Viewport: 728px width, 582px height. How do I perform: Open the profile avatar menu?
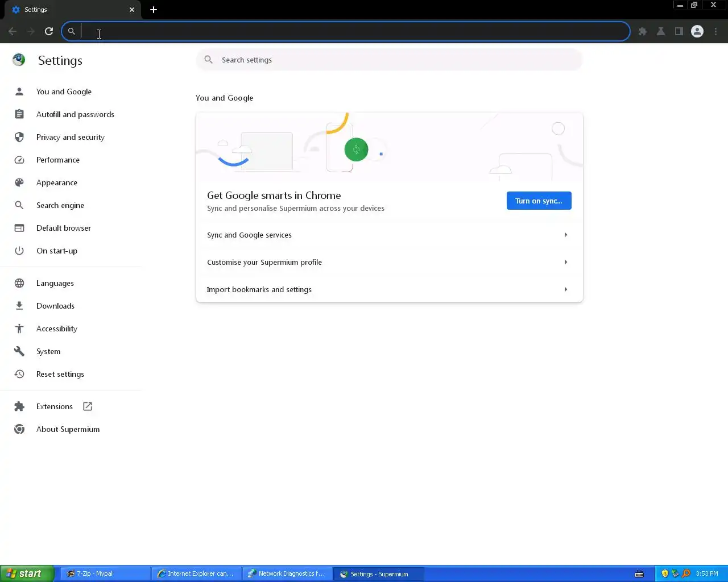pos(697,31)
